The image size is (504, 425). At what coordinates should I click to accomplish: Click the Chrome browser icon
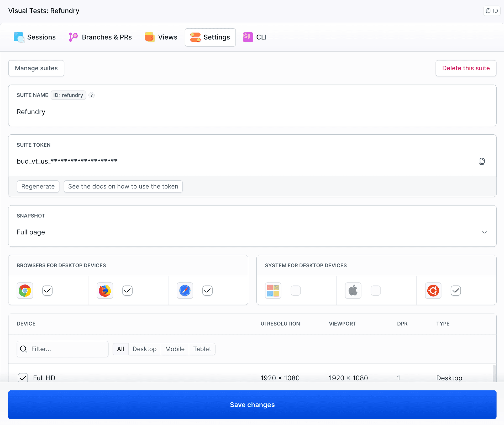click(x=25, y=291)
